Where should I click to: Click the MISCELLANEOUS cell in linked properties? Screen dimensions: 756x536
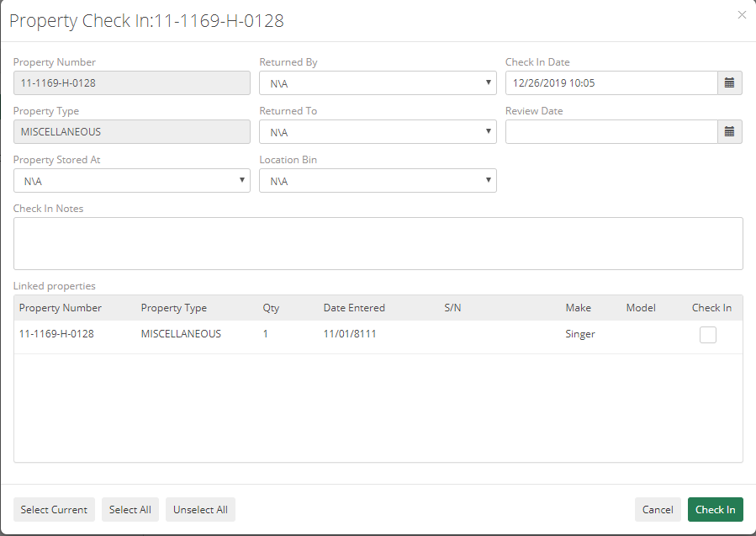[181, 334]
